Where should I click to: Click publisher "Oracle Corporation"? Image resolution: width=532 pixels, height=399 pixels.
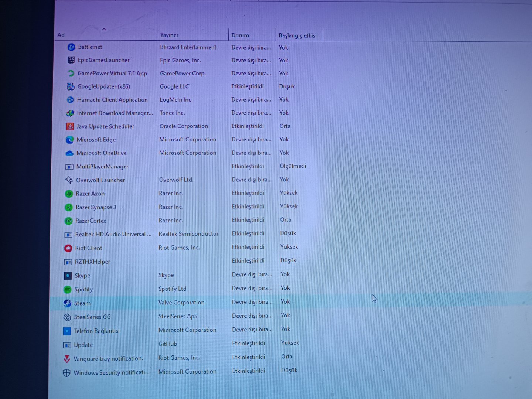(x=184, y=126)
